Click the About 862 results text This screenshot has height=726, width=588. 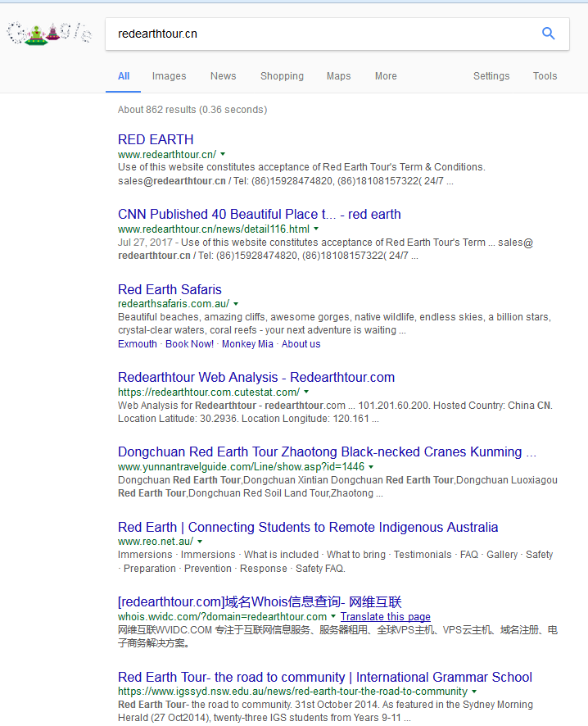[192, 110]
